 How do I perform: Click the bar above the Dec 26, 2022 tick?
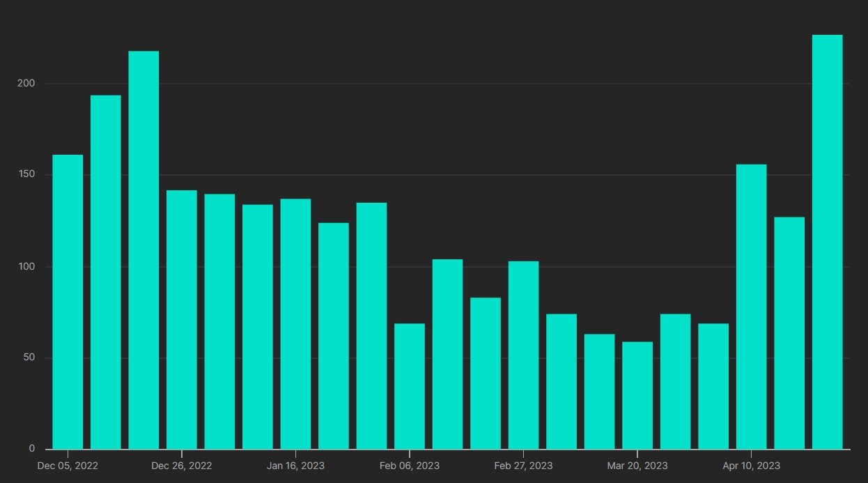(181, 319)
